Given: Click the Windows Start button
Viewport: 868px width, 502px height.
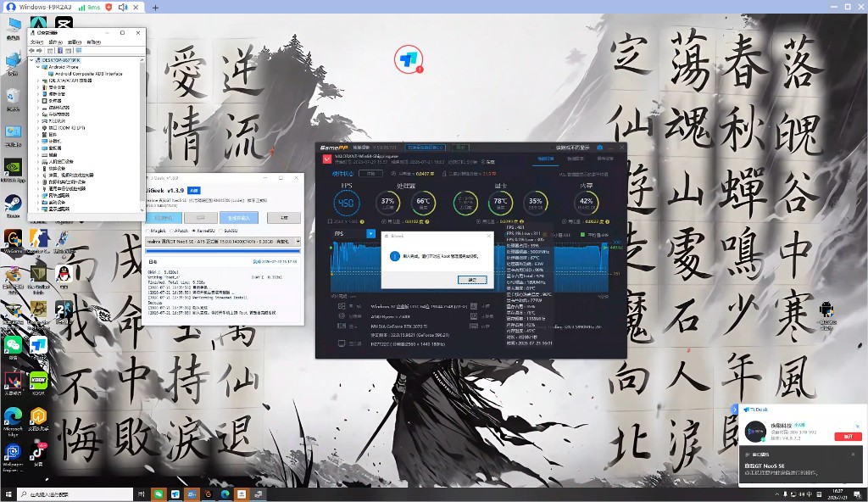Looking at the screenshot, I should 8,494.
